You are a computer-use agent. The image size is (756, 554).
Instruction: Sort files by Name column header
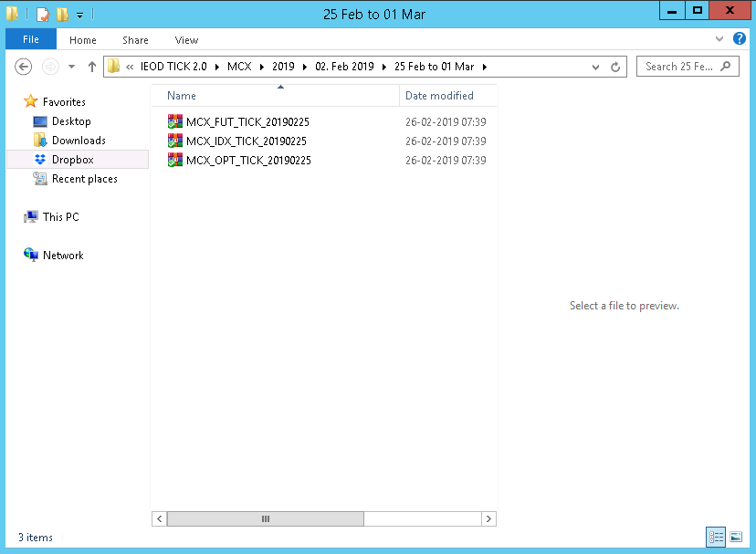(276, 96)
